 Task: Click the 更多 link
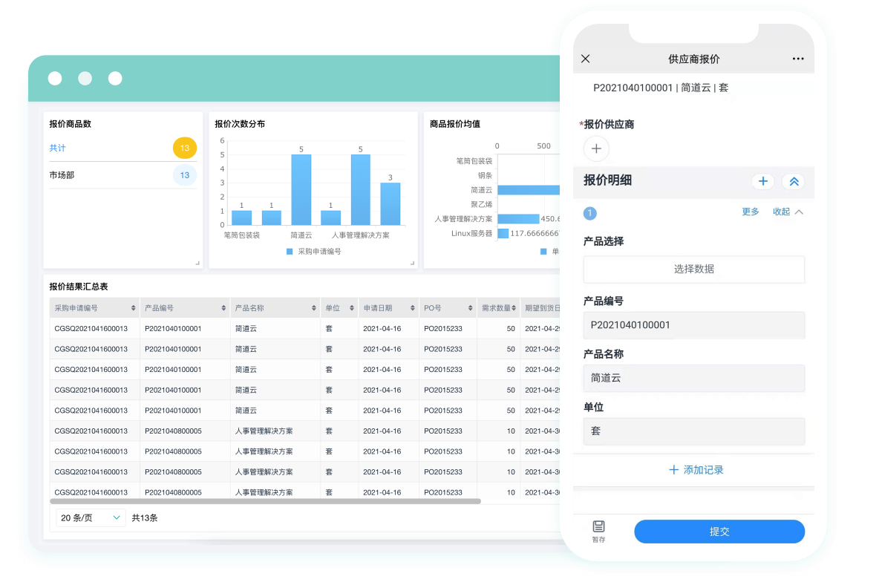click(x=750, y=212)
